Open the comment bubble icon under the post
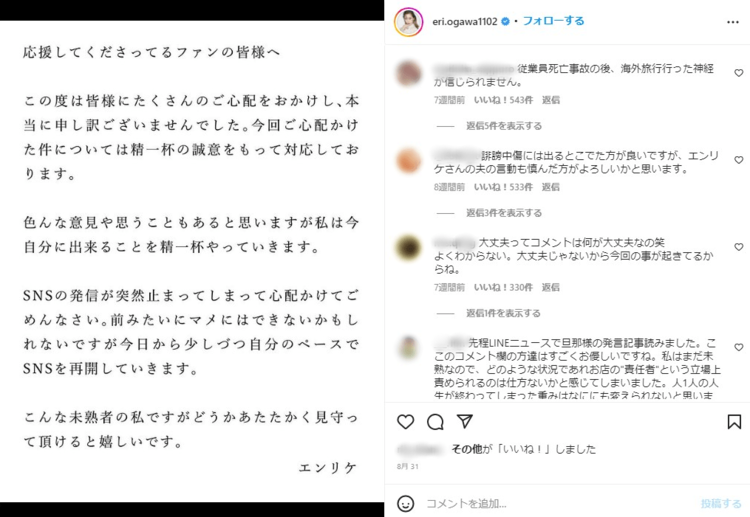 (435, 422)
